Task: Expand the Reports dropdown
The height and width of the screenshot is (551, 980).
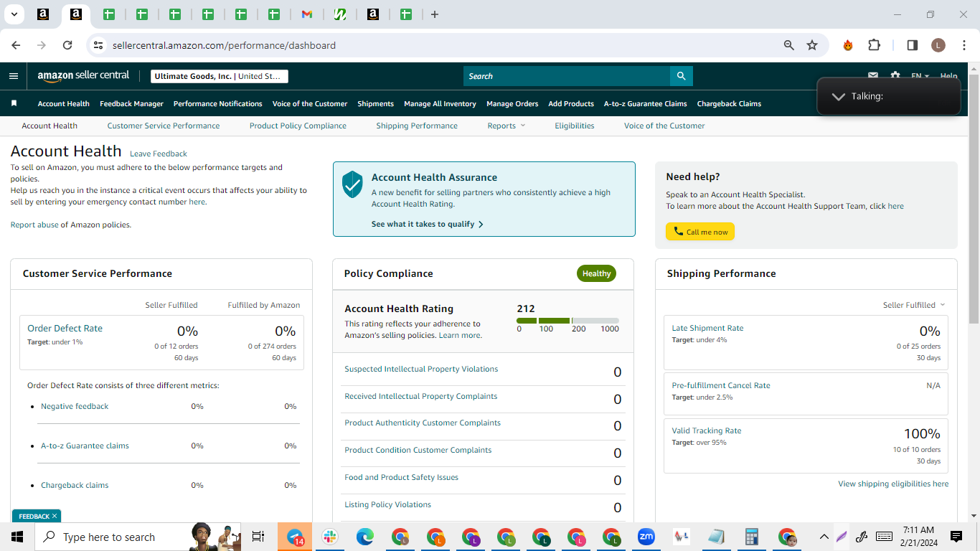Action: pos(507,126)
